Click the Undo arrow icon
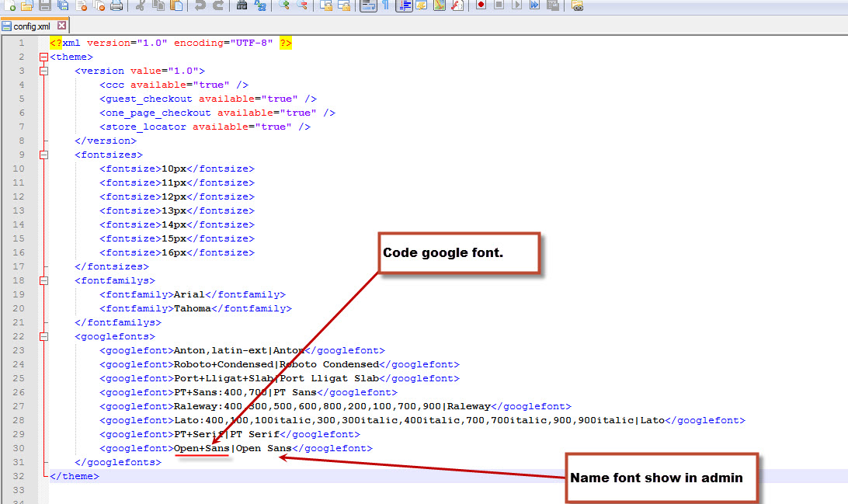The height and width of the screenshot is (504, 848). coord(200,5)
